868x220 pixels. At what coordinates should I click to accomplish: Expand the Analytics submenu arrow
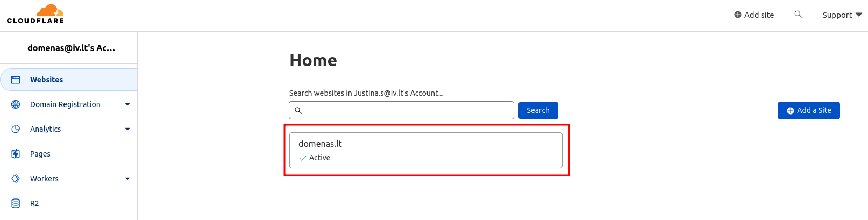[x=127, y=129]
